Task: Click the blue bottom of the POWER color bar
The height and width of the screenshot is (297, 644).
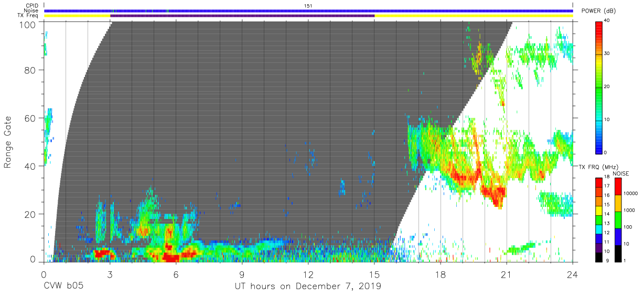Action: [x=598, y=148]
